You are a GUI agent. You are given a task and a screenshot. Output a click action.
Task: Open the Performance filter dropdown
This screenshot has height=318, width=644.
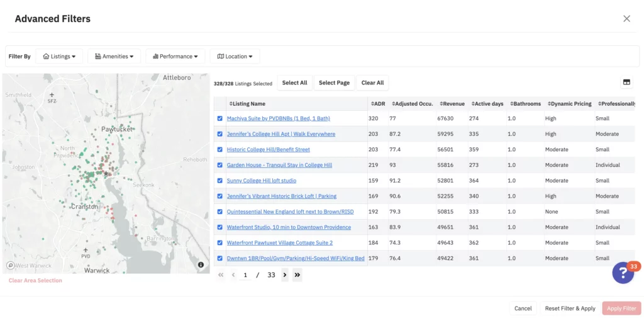[175, 57]
